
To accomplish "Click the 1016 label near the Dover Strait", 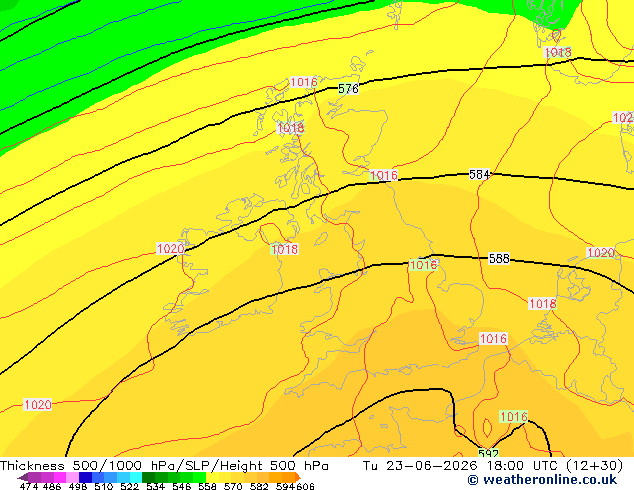I will pos(493,338).
